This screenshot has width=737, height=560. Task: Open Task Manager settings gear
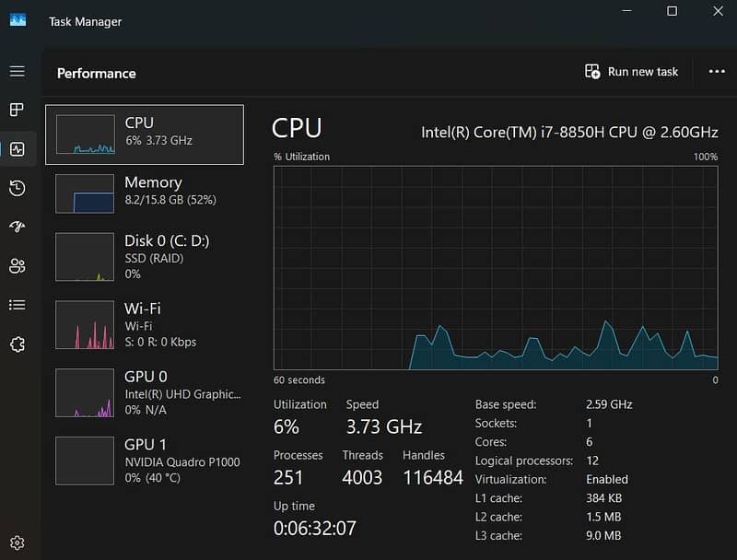click(x=18, y=543)
